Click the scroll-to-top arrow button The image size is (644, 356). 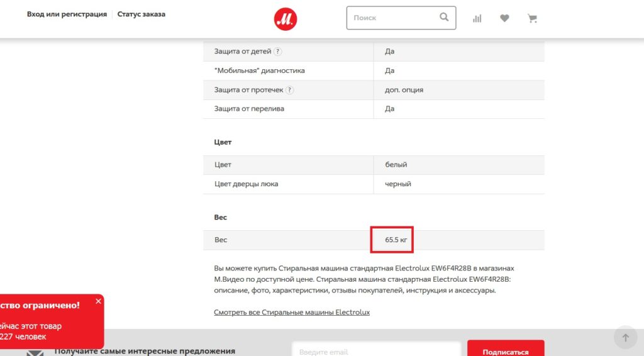click(625, 338)
